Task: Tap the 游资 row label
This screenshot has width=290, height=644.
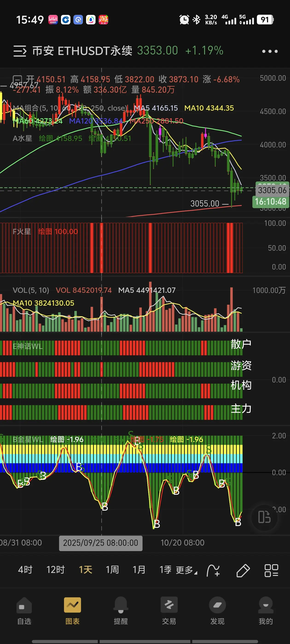Action: tap(241, 365)
